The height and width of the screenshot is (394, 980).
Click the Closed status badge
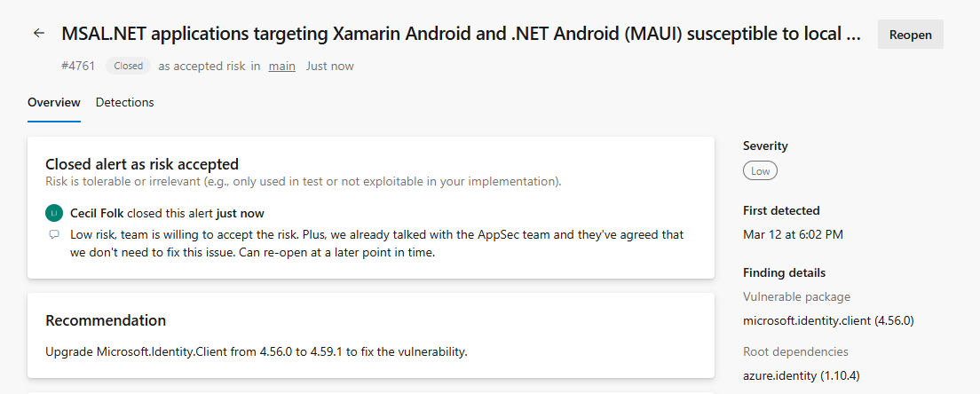click(128, 66)
